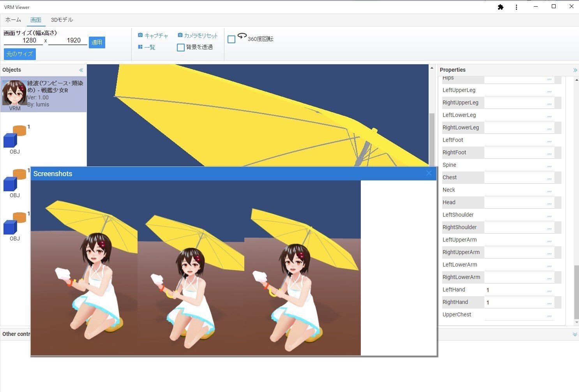Click the 3D viewport scrollbar up arrow
Image resolution: width=579 pixels, height=392 pixels.
click(432, 68)
